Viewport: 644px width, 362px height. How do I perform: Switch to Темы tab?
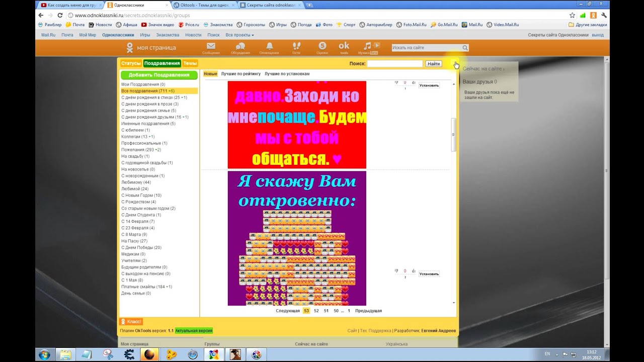pyautogui.click(x=190, y=63)
